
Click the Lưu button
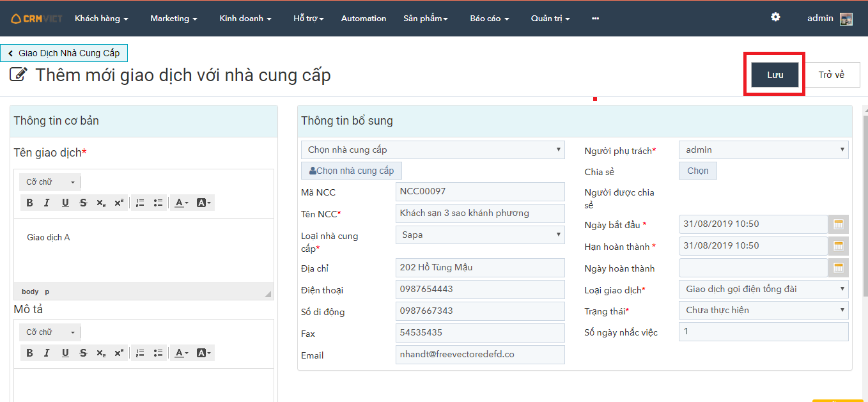pos(775,75)
